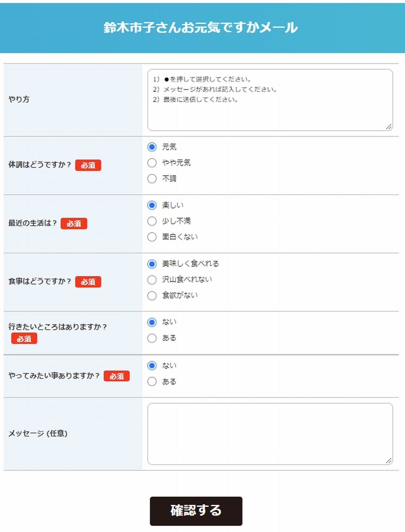
Task: Choose 不調 for physical condition
Action: 152,179
